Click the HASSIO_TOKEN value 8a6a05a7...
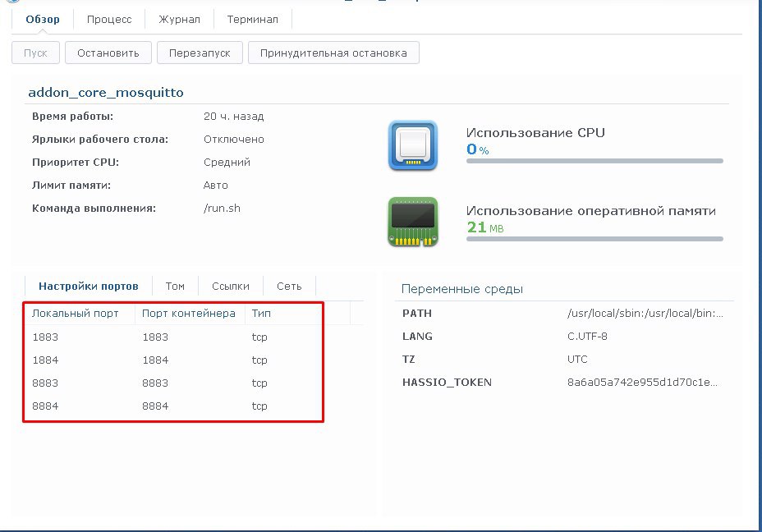The width and height of the screenshot is (762, 532). pyautogui.click(x=642, y=383)
